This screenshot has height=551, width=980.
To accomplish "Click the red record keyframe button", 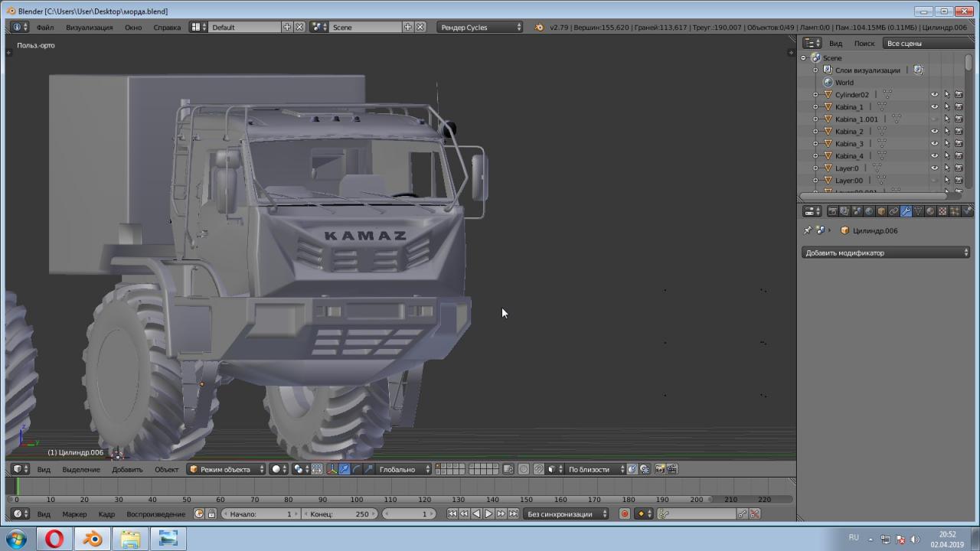I will click(625, 514).
